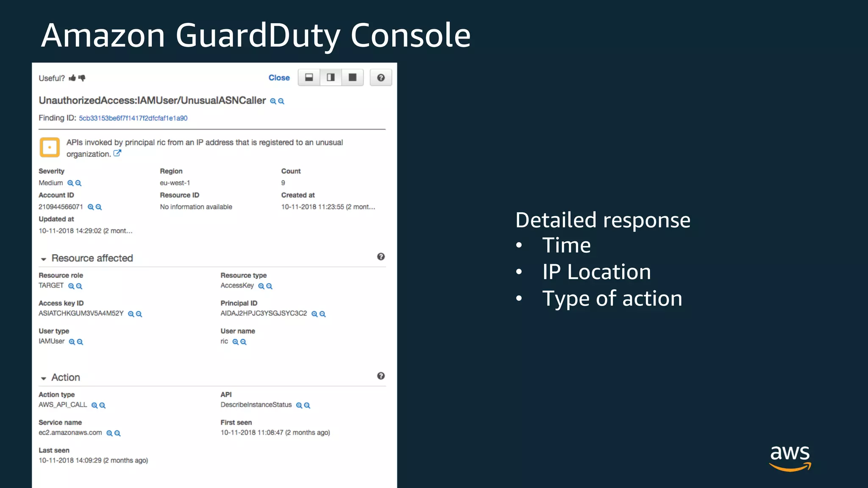This screenshot has height=488, width=868.
Task: Include filter for user name ric
Action: click(235, 342)
